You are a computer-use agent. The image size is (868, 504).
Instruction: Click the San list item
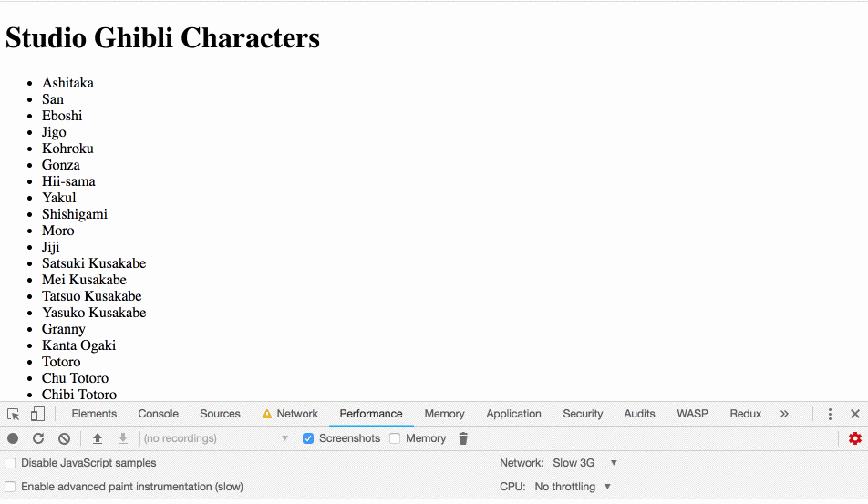[x=53, y=99]
